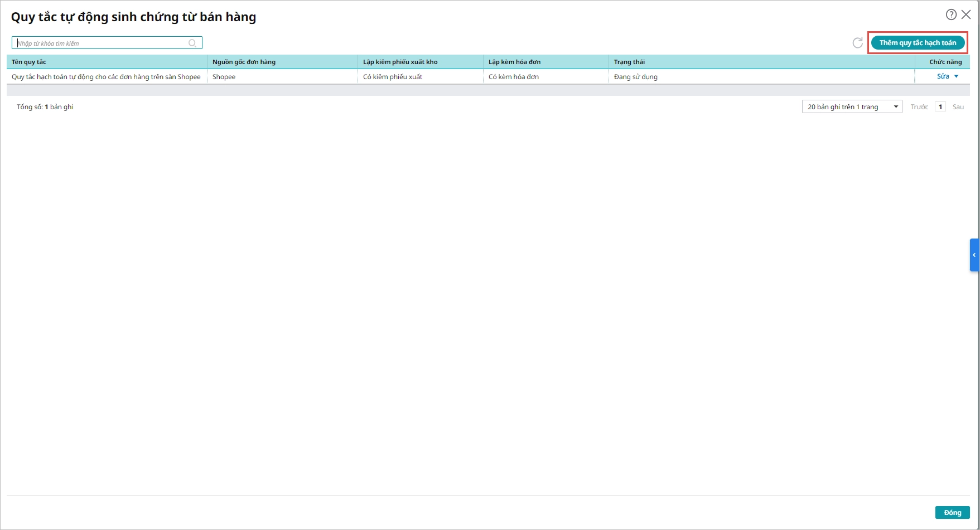Close the sales voucher rule dialog
Image resolution: width=980 pixels, height=530 pixels.
pos(966,14)
